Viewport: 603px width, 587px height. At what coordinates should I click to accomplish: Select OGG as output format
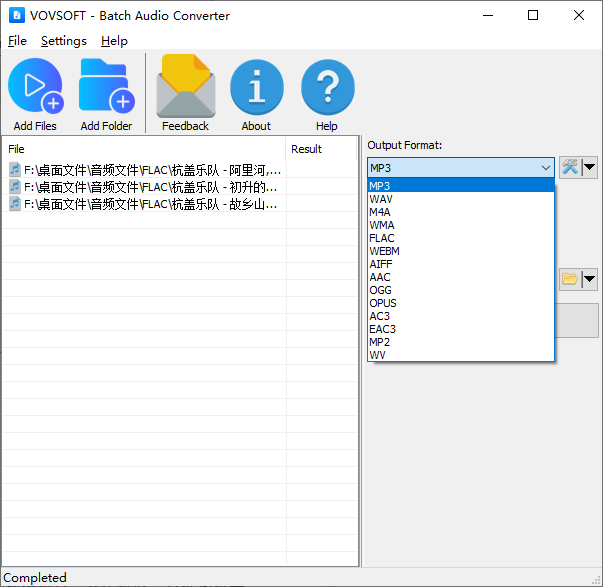[380, 290]
